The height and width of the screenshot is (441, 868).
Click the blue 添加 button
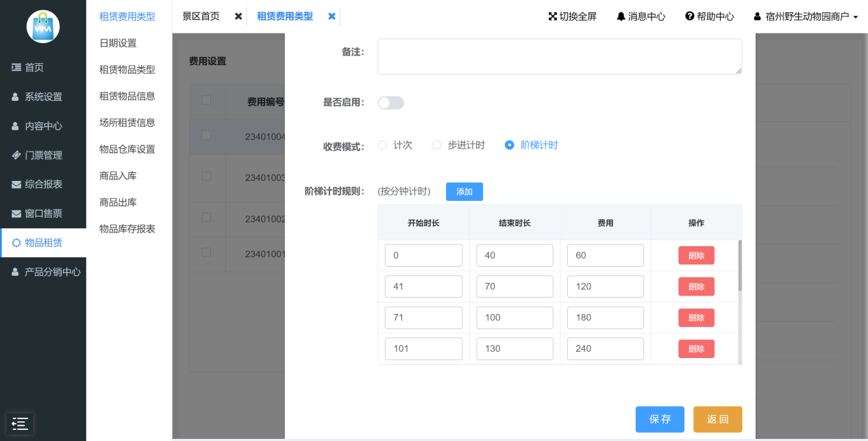point(464,191)
